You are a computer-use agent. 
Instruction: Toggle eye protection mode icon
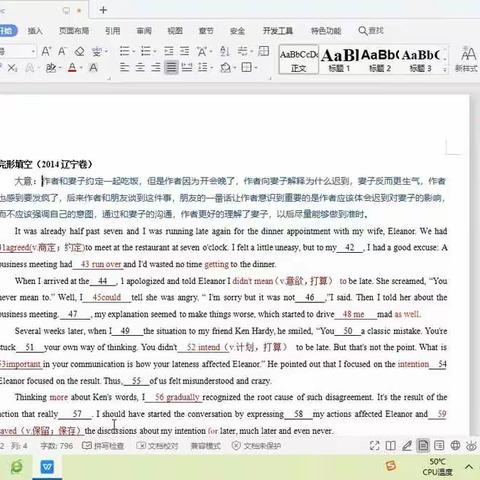point(471,445)
